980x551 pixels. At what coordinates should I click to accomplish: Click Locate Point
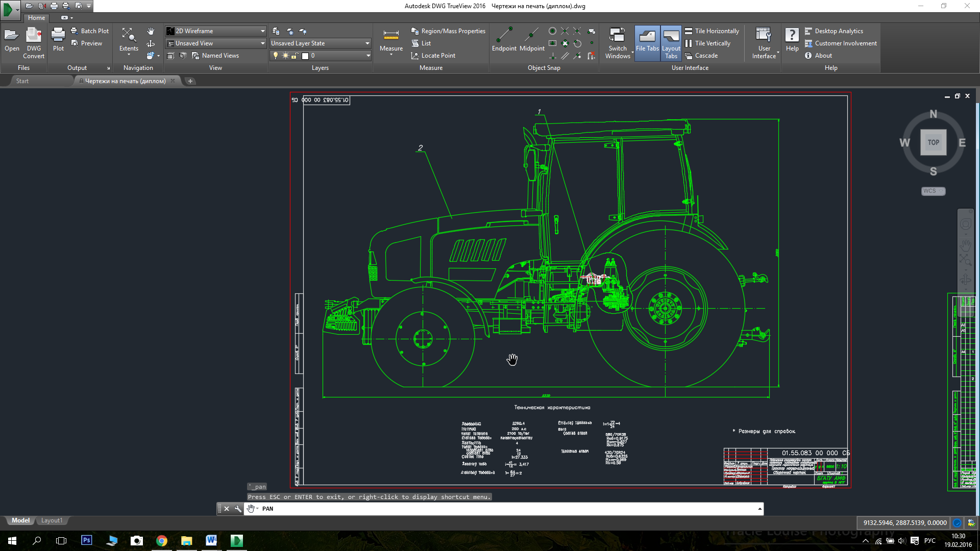(x=433, y=56)
